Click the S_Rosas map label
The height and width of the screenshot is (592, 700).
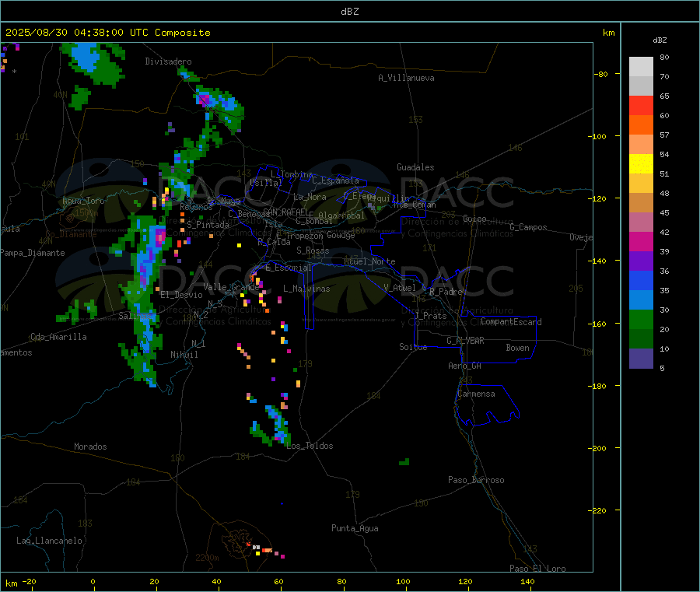point(313,250)
